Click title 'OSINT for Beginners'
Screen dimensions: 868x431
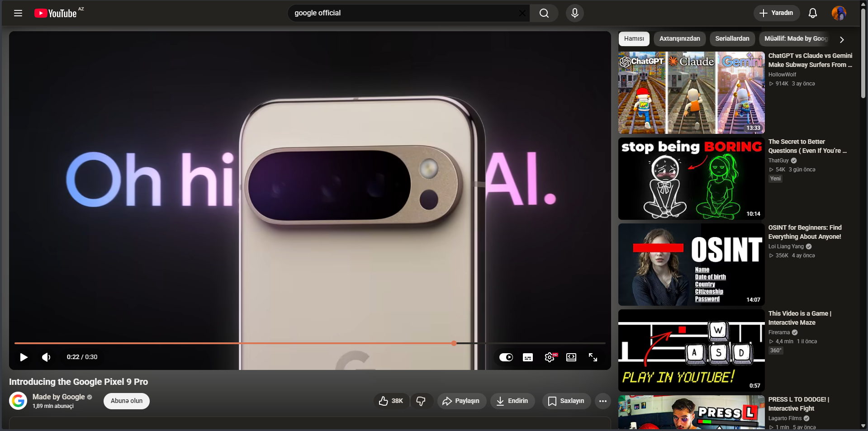tap(805, 232)
